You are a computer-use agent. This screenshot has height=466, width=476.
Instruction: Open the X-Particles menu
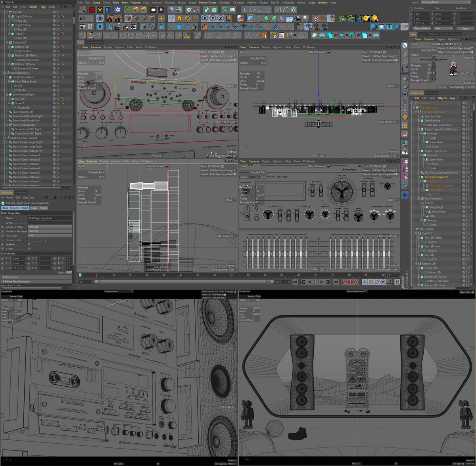tap(289, 2)
